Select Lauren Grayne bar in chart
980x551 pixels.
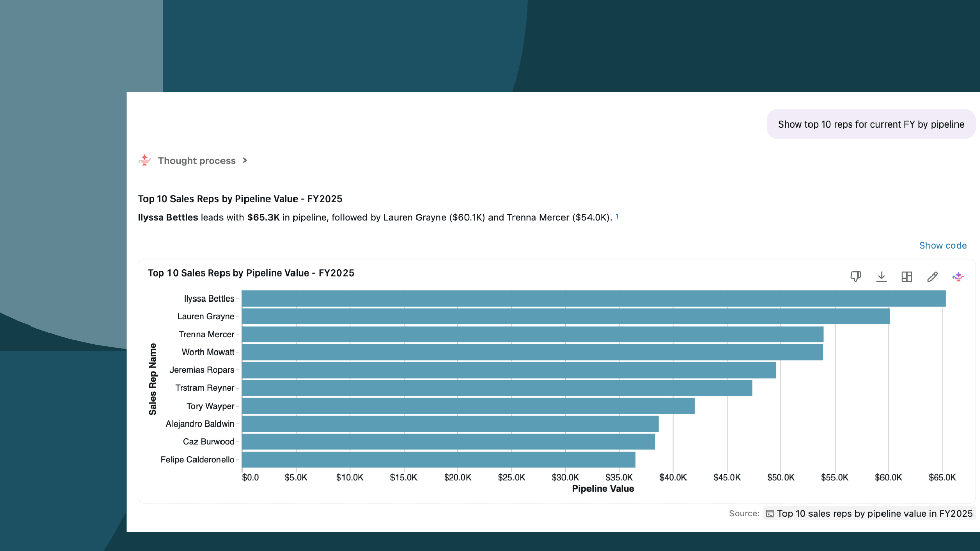(x=566, y=316)
